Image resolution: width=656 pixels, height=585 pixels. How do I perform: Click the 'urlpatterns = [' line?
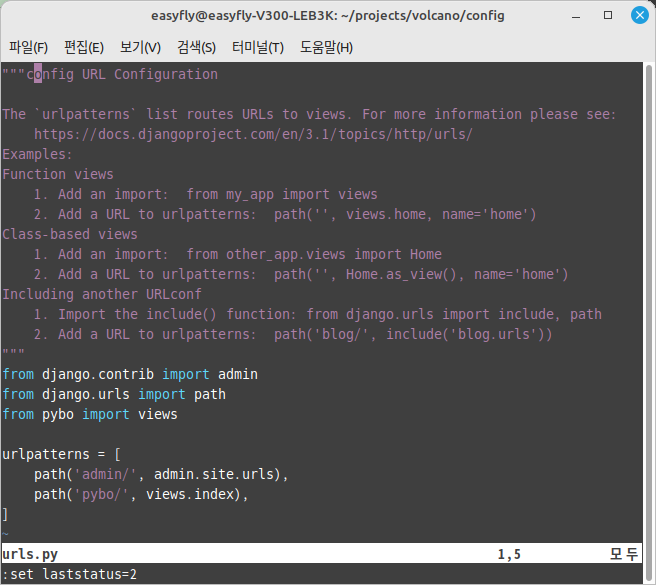tap(62, 454)
